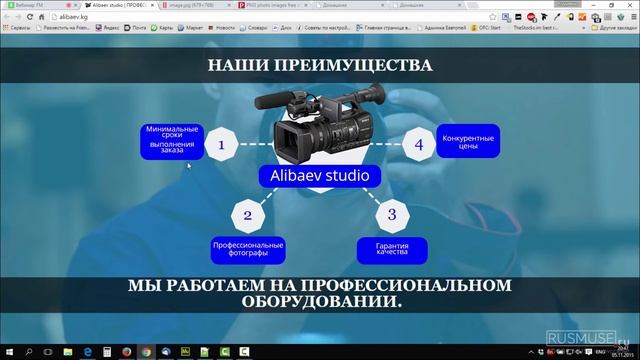Switch to Chrome taskbar icon
The width and height of the screenshot is (640, 360).
146,352
